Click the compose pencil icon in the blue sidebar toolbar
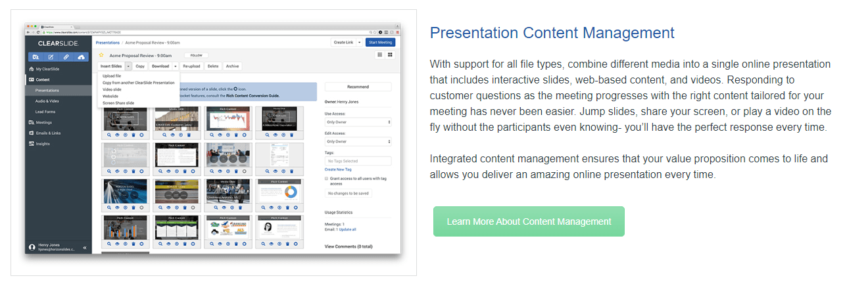The image size is (868, 299). [51, 57]
